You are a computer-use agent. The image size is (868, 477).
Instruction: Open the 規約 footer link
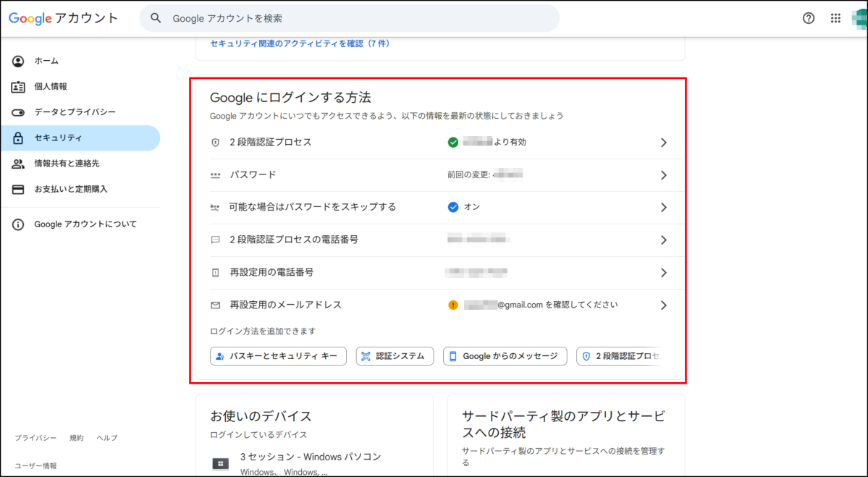pos(77,438)
